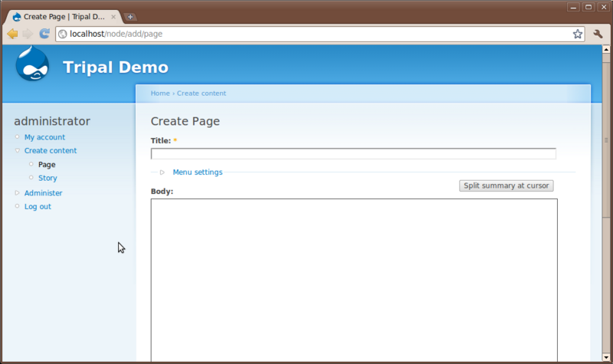Open the Menu settings fieldset link
613x364 pixels.
pos(198,172)
